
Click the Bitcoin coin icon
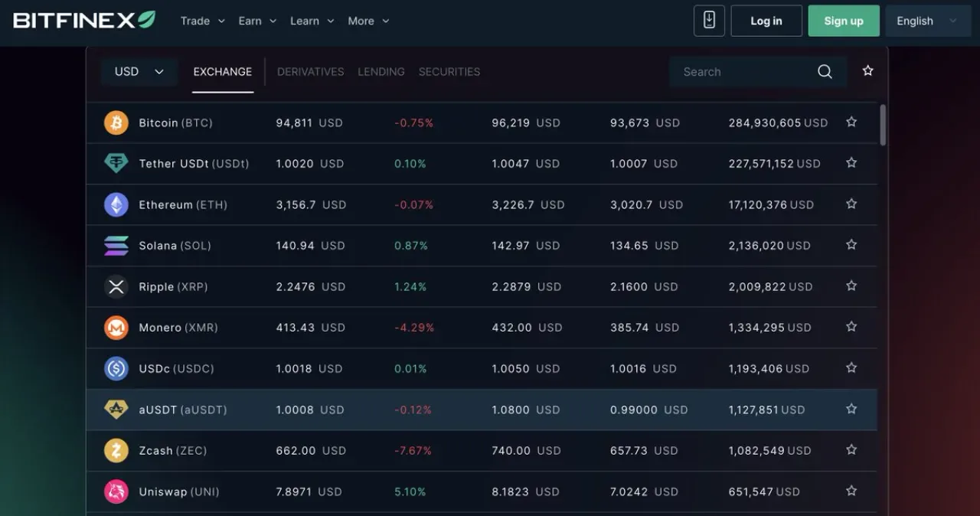coord(116,122)
